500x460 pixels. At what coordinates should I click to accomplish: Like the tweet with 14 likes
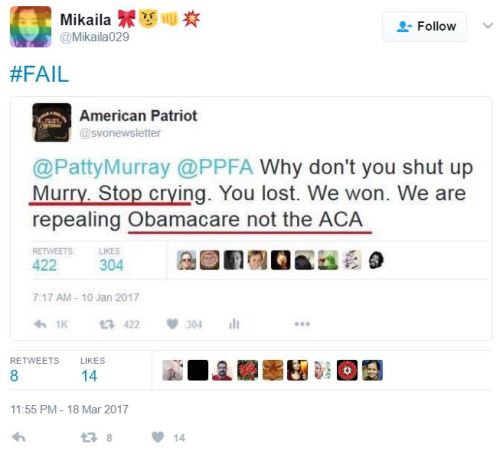pos(158,437)
